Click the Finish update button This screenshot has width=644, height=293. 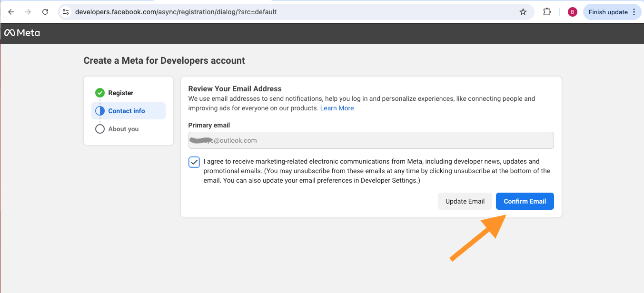click(608, 12)
